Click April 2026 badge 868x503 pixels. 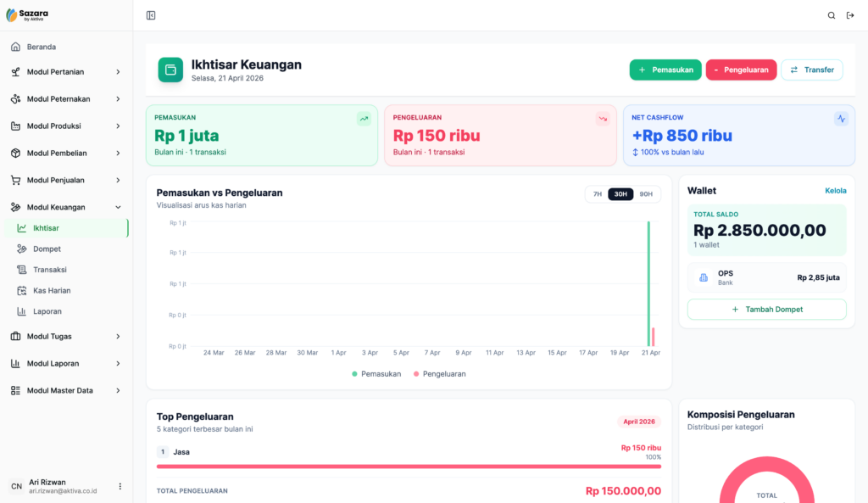pos(639,422)
